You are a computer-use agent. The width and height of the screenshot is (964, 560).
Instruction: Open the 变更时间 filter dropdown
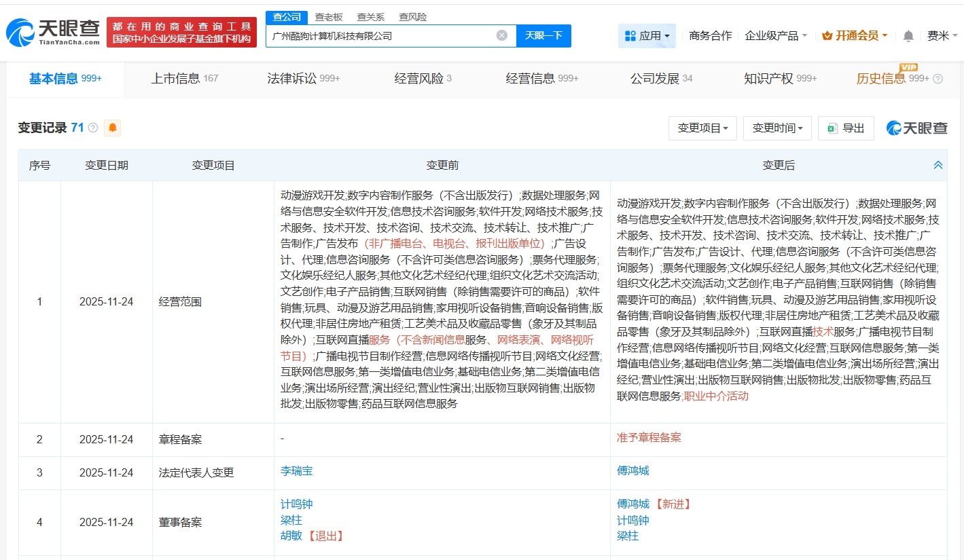tap(777, 128)
